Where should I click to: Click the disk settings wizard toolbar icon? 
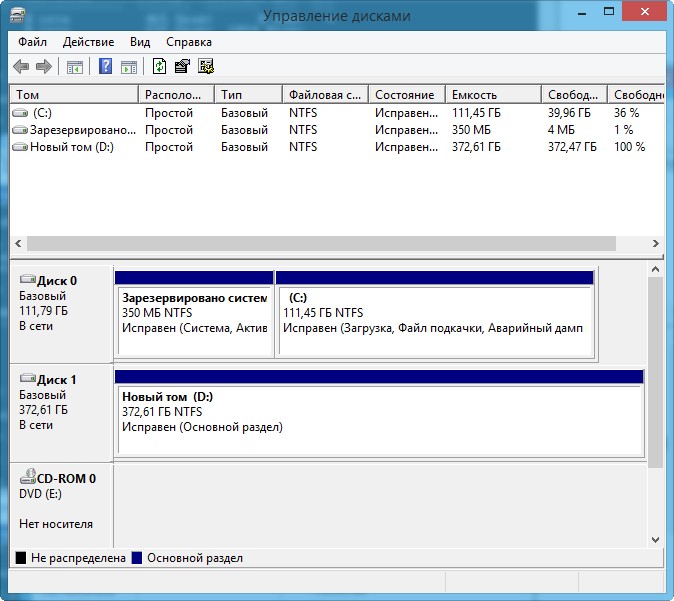(x=206, y=67)
